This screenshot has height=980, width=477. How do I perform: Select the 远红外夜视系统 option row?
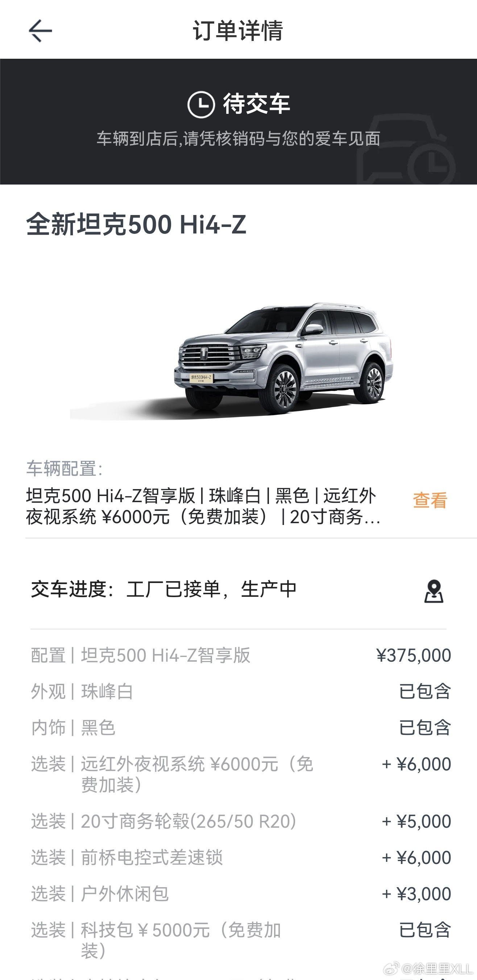[x=241, y=774]
